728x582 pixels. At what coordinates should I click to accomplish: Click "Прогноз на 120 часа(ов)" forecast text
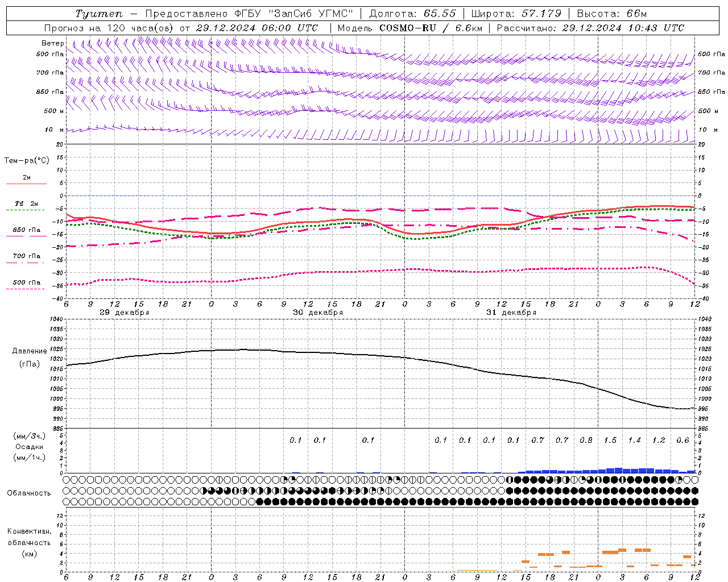click(x=109, y=28)
